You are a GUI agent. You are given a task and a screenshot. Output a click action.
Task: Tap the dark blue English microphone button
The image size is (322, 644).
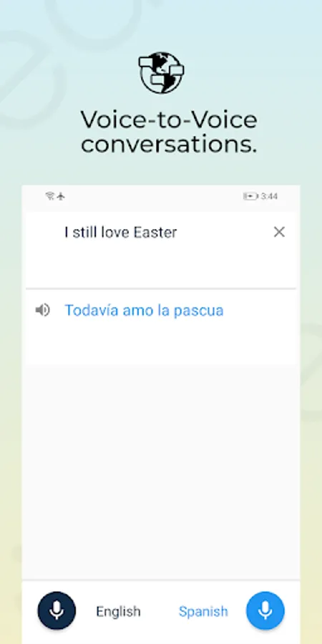pyautogui.click(x=57, y=611)
